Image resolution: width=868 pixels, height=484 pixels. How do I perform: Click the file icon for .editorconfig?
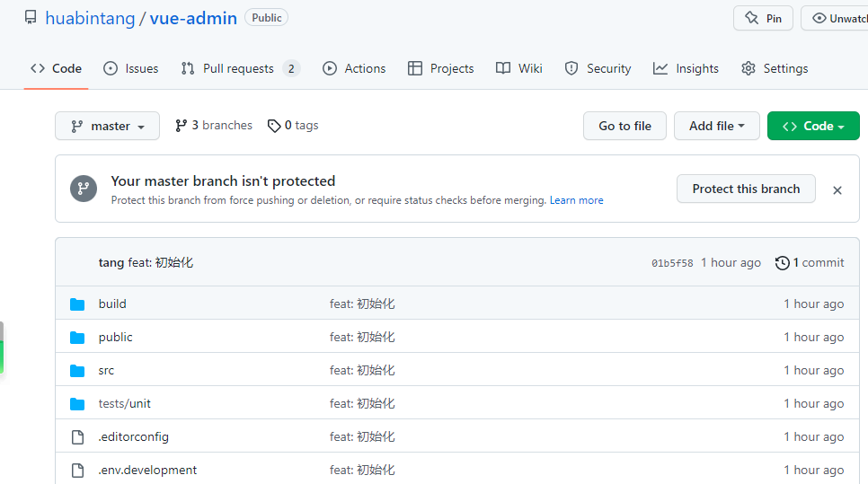77,437
